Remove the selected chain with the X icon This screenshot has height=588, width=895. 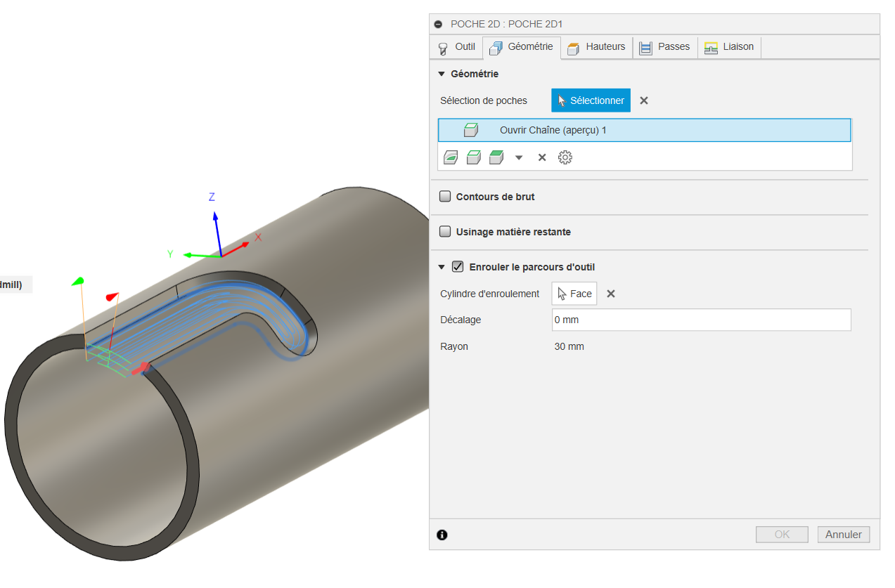542,157
